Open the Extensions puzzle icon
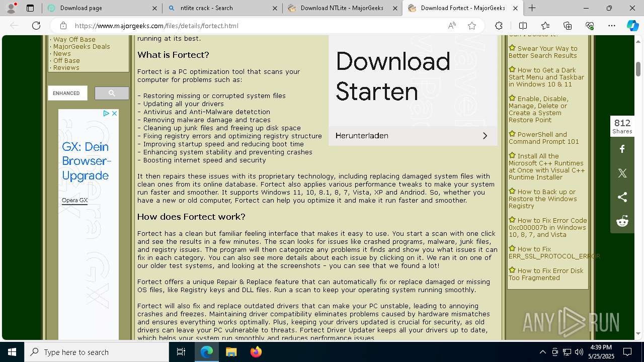 pos(499,26)
